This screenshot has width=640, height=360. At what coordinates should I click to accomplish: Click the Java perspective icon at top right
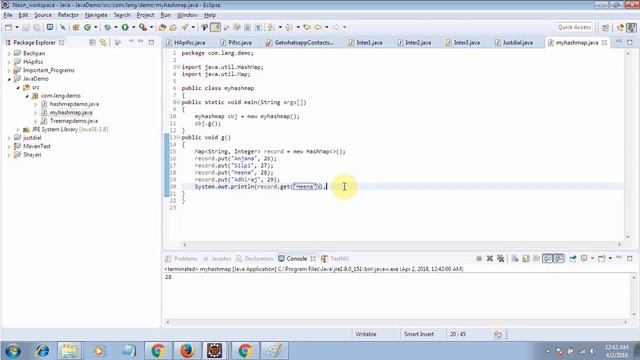point(631,27)
